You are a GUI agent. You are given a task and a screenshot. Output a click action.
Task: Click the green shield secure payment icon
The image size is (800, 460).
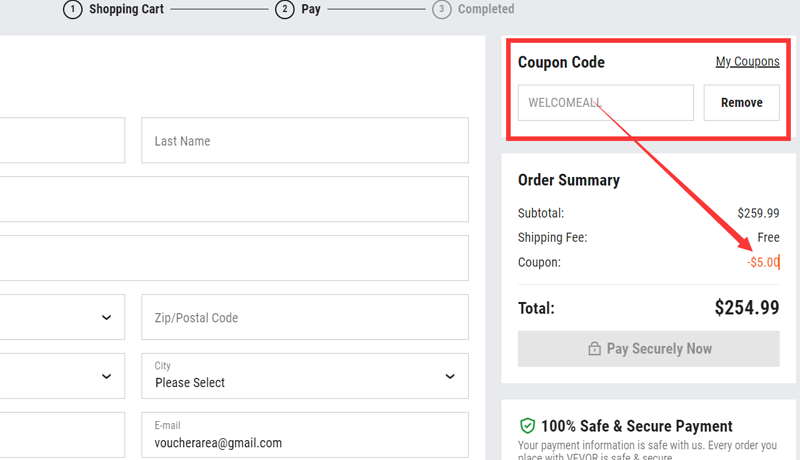tap(527, 426)
